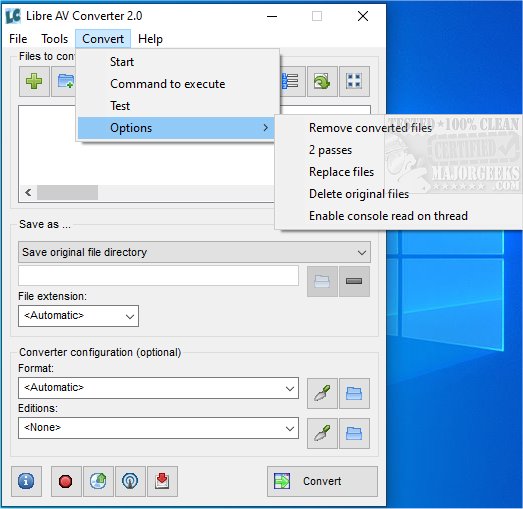The width and height of the screenshot is (523, 509).
Task: Click the left scroll arrow of file list
Action: [x=28, y=193]
